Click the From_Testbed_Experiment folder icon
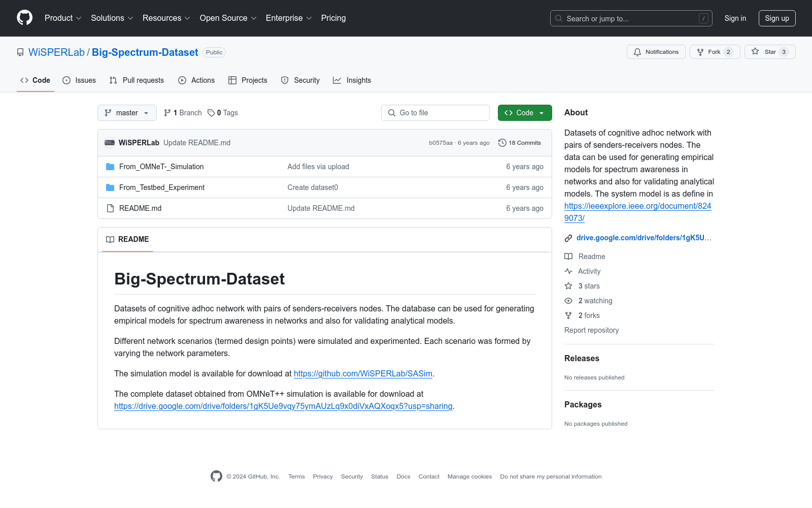Screen dimensions: 812x508 point(110,187)
